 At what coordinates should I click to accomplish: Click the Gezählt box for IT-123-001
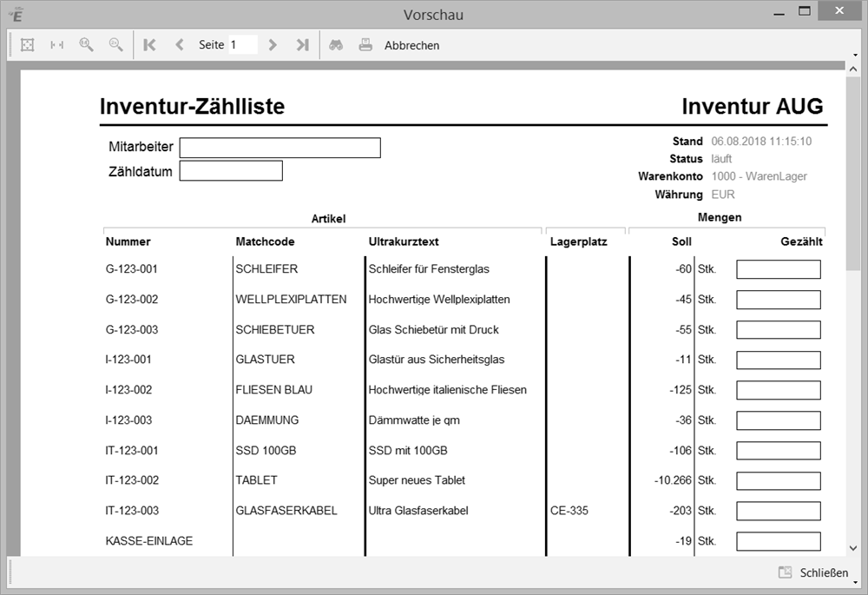pos(779,451)
